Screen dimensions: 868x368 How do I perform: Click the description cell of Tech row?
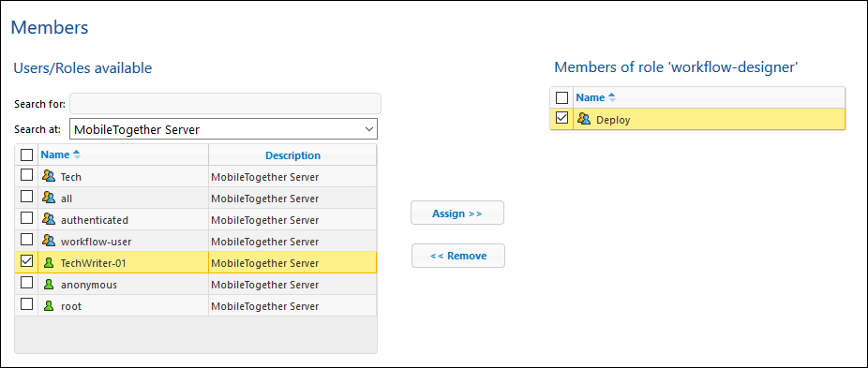(x=292, y=177)
